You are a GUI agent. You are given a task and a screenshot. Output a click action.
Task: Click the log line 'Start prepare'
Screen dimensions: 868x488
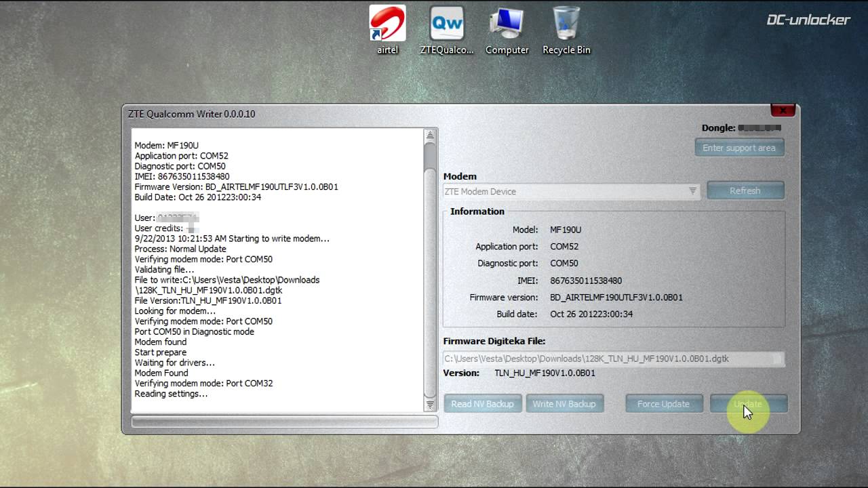coord(161,352)
